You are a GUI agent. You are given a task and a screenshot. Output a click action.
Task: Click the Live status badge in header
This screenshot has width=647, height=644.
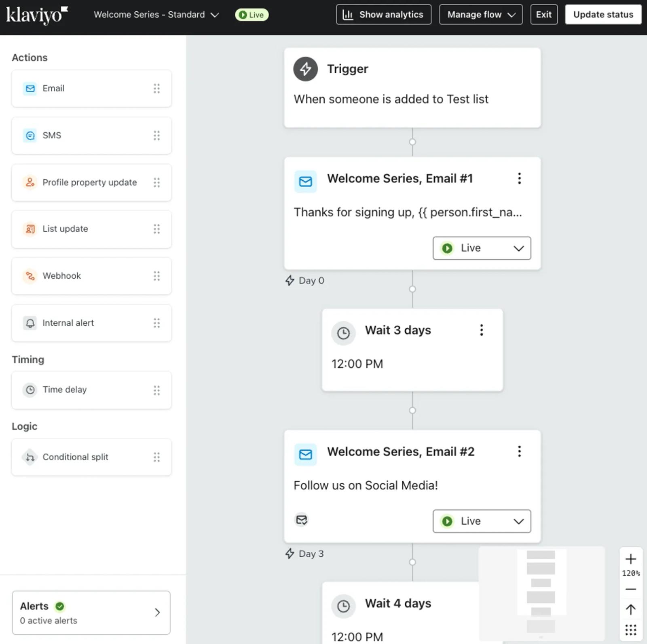coord(252,15)
